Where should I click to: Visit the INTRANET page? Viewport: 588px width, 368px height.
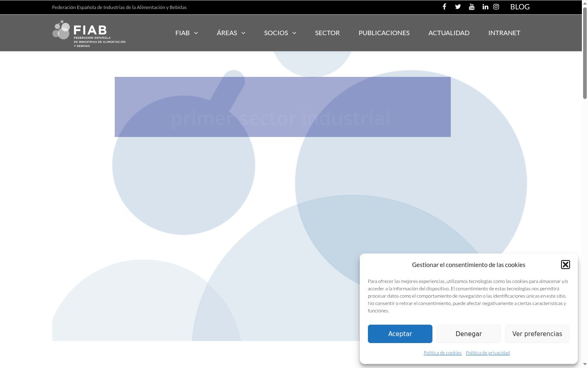pos(504,33)
